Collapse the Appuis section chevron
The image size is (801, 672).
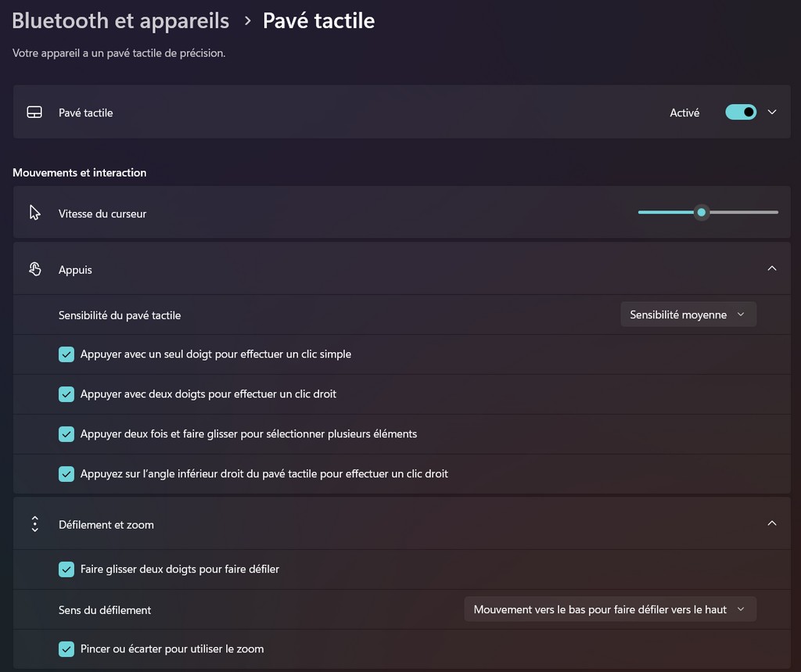click(772, 269)
